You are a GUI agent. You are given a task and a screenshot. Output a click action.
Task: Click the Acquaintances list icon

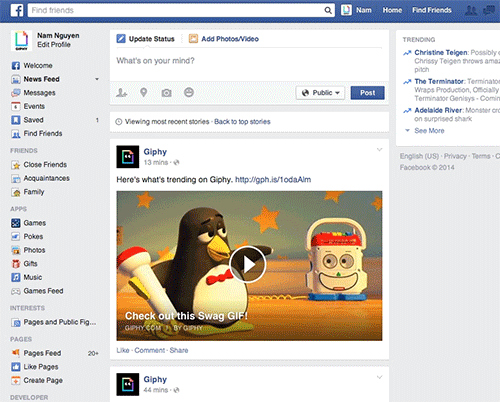point(16,179)
